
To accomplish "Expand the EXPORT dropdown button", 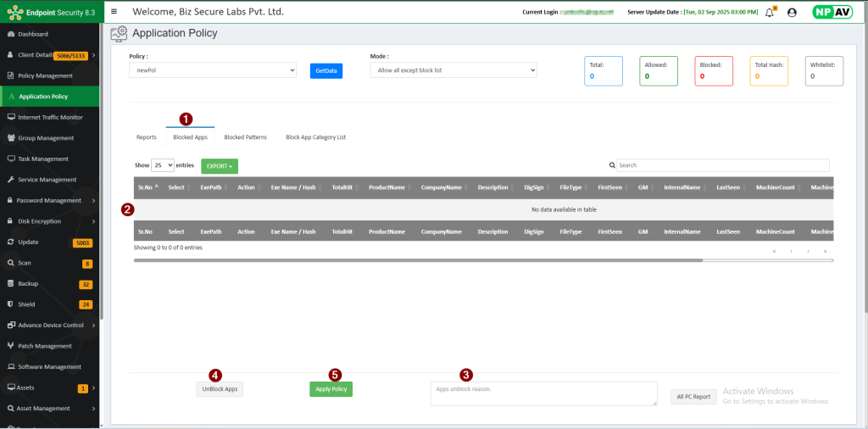I will pyautogui.click(x=220, y=166).
